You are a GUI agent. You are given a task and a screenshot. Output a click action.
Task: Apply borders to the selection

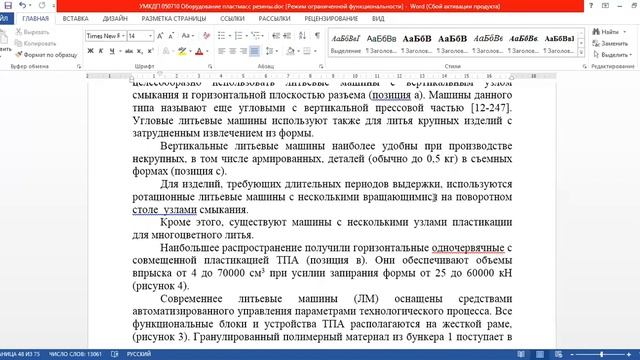(307, 51)
